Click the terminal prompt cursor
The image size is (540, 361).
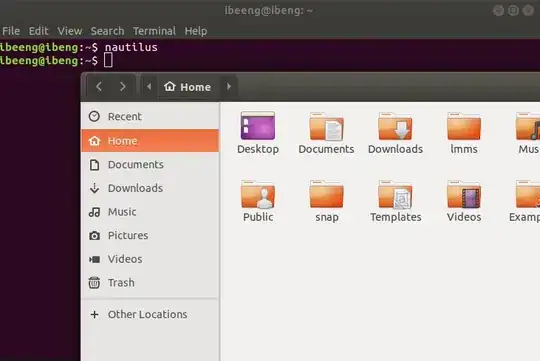108,60
